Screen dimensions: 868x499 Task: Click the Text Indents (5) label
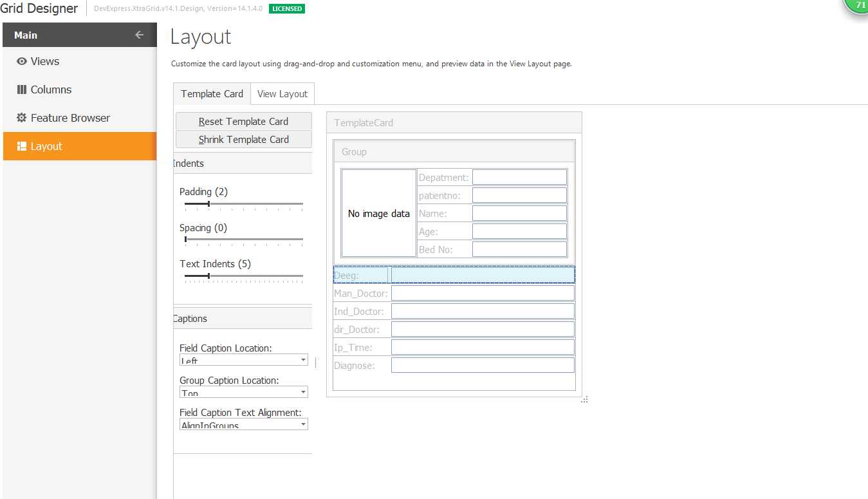click(216, 264)
